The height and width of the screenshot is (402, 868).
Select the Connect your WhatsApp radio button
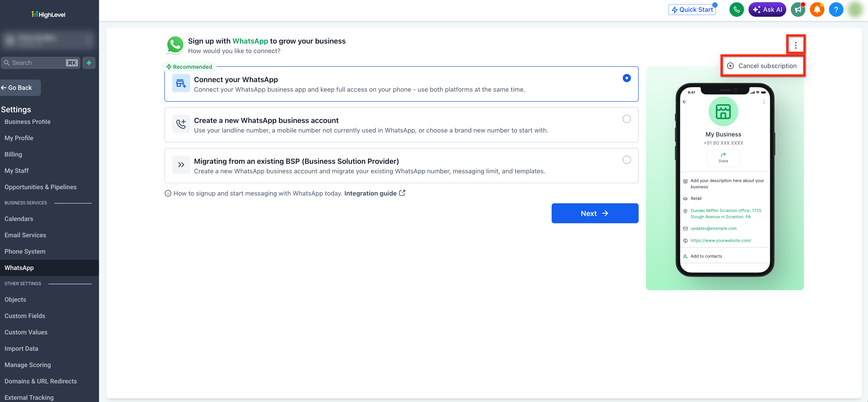(x=626, y=78)
